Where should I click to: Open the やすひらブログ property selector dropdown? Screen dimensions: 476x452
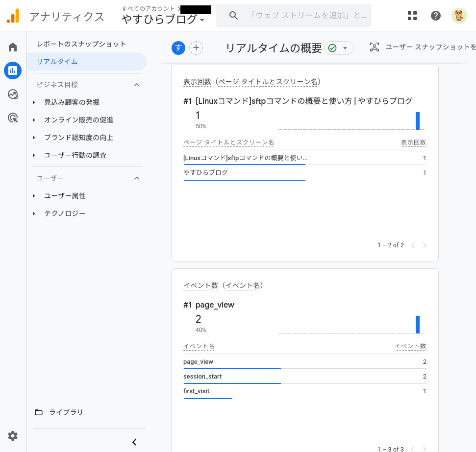(x=163, y=19)
